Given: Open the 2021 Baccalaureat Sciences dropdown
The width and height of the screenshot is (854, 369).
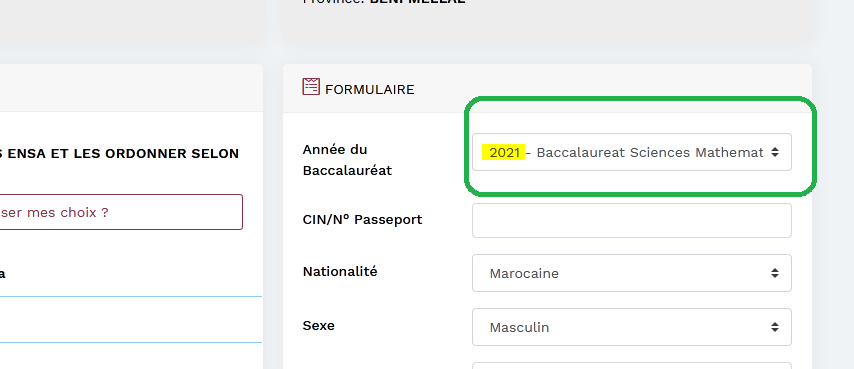Looking at the screenshot, I should (x=632, y=152).
